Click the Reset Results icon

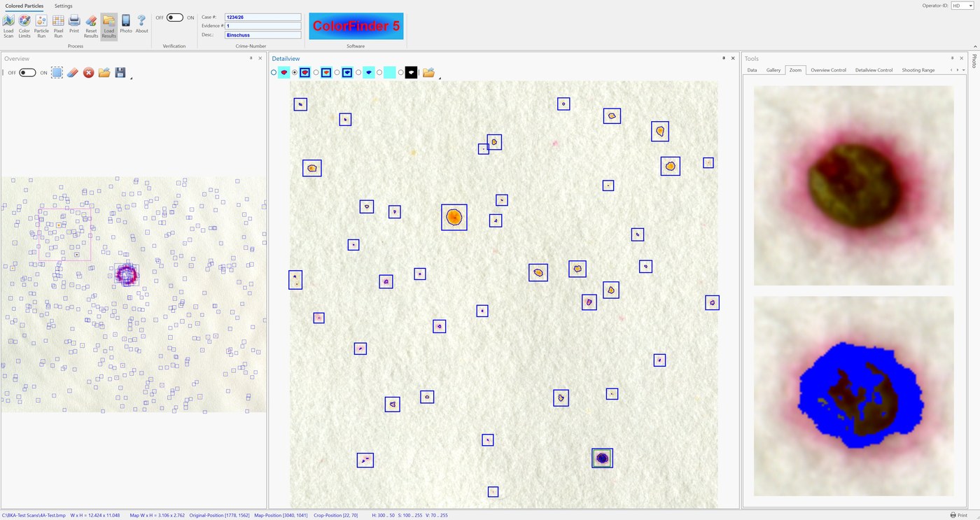(91, 26)
